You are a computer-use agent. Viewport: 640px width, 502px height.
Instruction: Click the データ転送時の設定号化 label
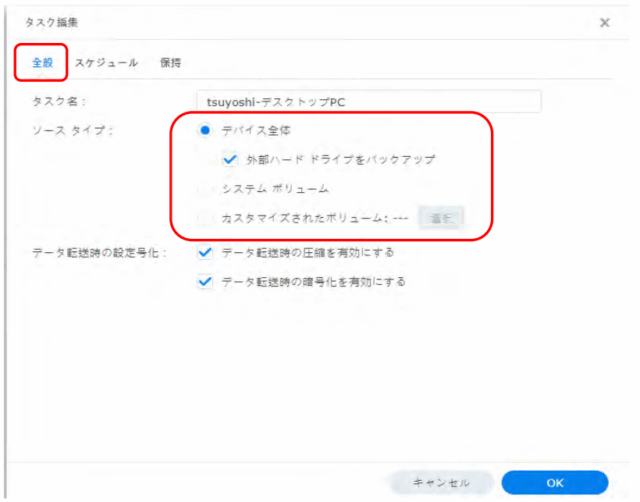98,253
